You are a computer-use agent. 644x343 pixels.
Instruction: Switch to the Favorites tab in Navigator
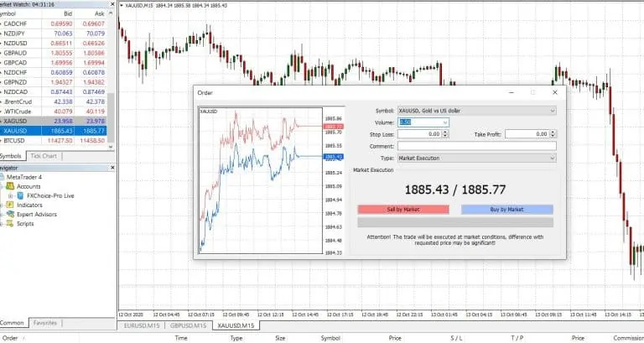[x=45, y=323]
